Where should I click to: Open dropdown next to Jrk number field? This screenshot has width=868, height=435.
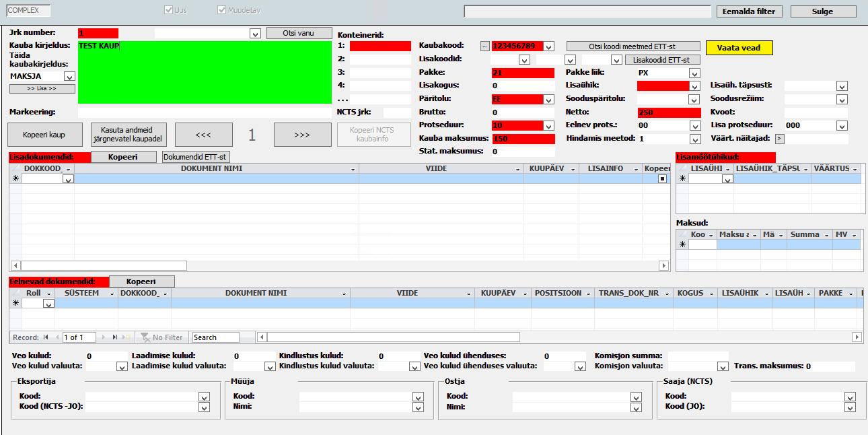[255, 33]
